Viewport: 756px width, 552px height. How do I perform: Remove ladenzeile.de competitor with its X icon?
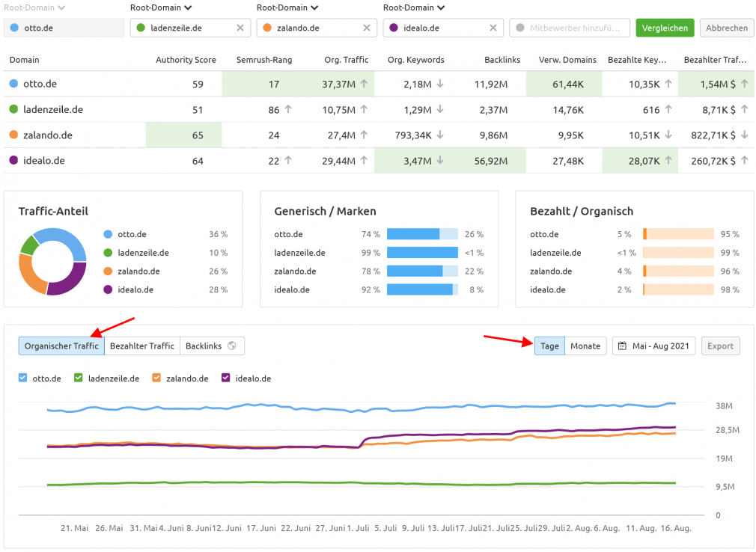click(240, 28)
